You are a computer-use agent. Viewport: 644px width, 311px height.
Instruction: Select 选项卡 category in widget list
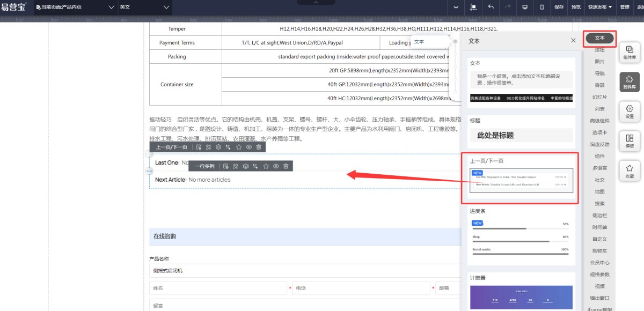coord(599,132)
